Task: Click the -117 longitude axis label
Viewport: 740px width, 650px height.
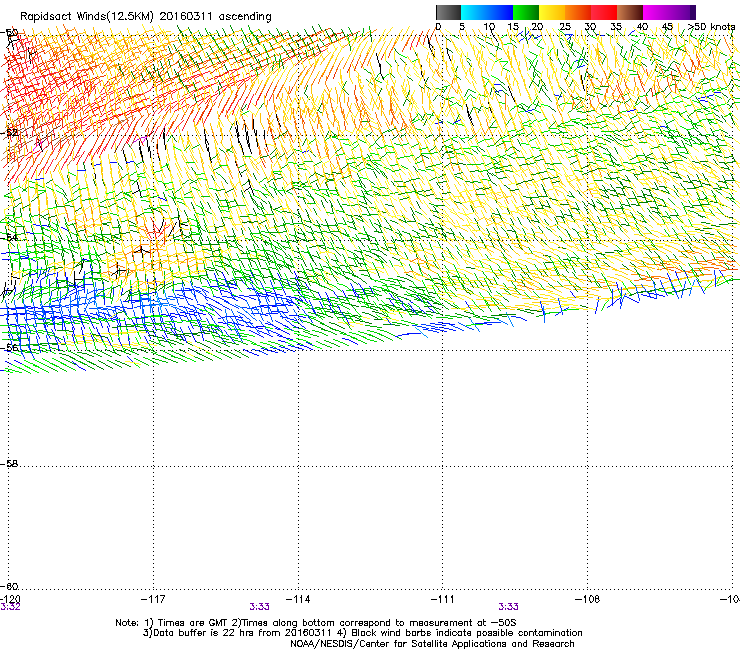Action: pos(153,599)
